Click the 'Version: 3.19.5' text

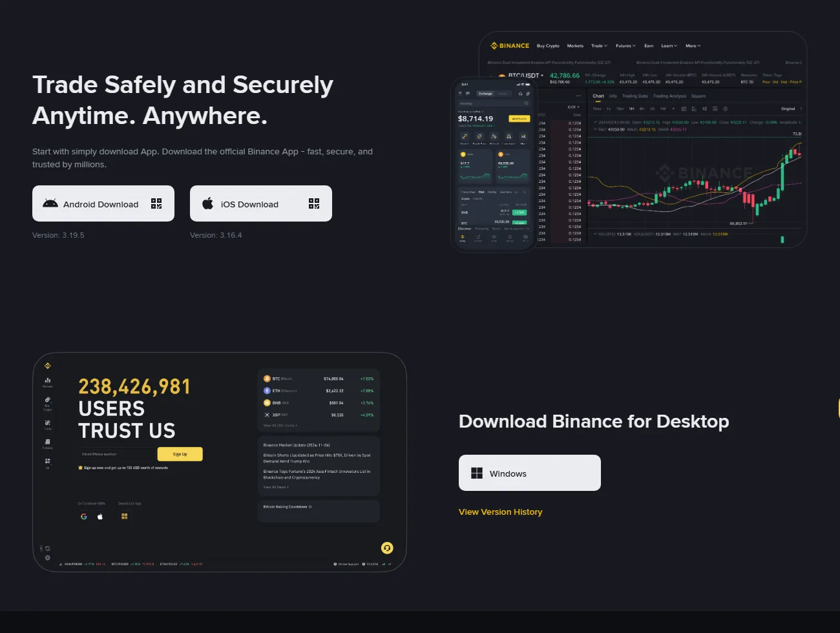click(58, 235)
